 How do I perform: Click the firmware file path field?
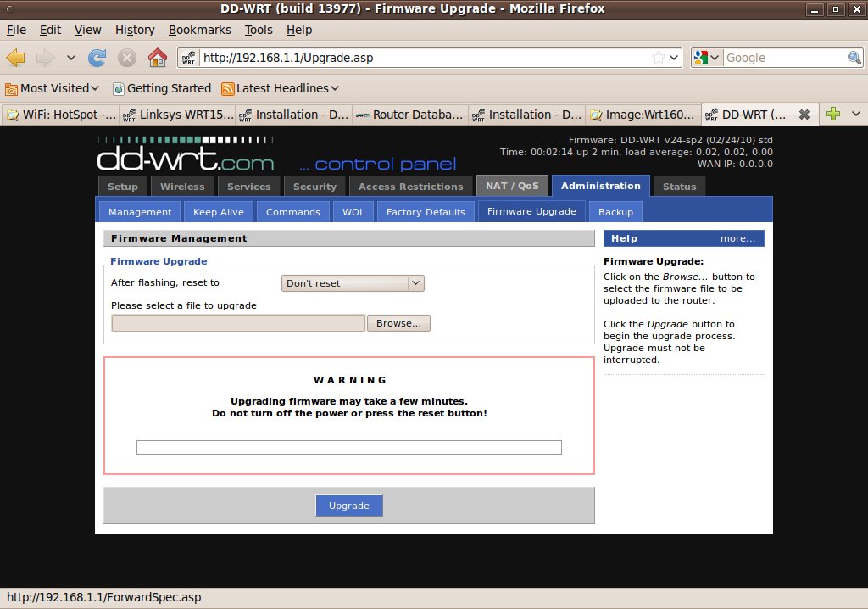tap(238, 323)
